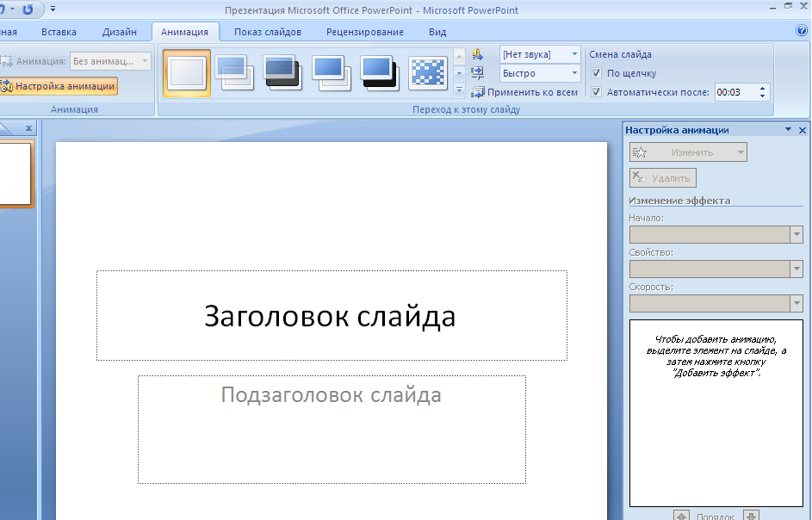Decrease the auto-advance time stepper

pos(762,96)
